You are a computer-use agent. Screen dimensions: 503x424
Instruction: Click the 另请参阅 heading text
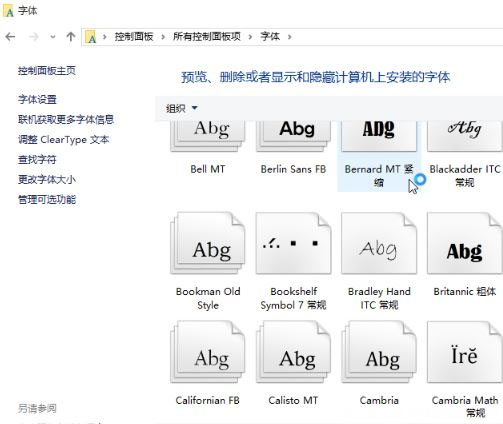tap(37, 408)
